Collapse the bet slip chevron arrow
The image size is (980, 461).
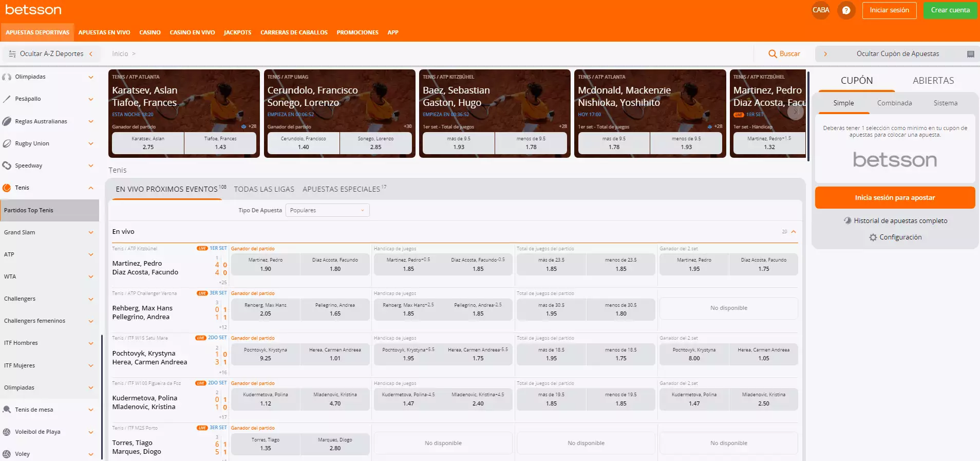point(825,54)
